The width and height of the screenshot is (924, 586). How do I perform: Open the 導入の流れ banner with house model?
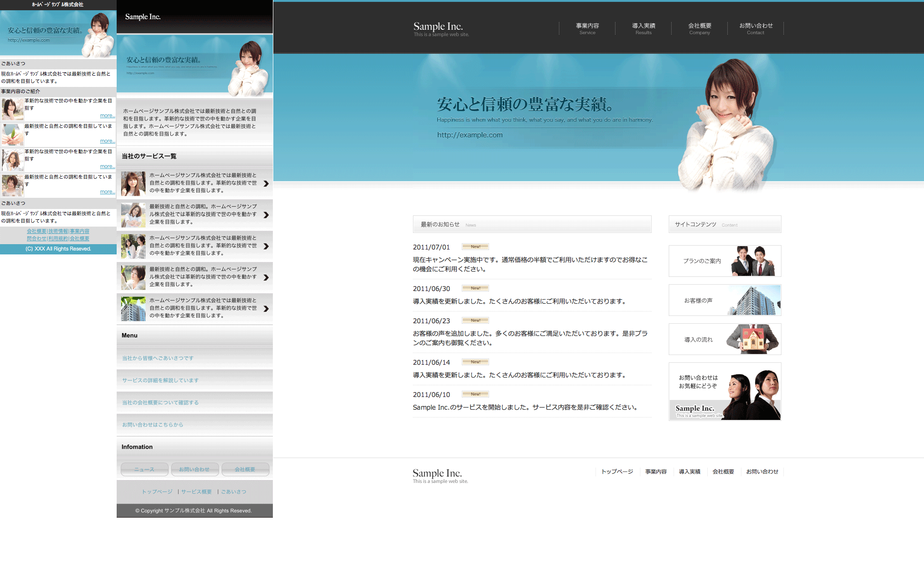point(725,339)
